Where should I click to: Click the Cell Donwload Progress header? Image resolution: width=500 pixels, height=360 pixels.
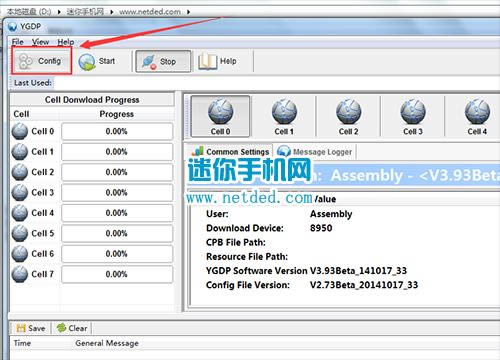pos(92,100)
